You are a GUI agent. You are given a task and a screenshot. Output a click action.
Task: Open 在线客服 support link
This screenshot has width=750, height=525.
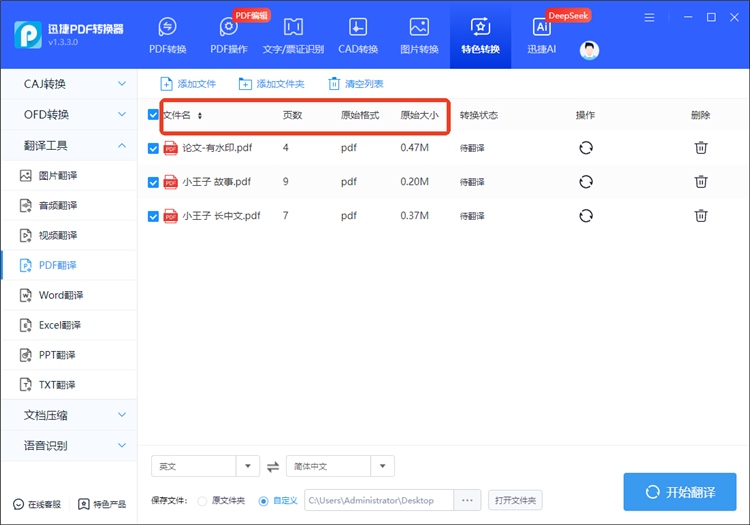tap(37, 504)
